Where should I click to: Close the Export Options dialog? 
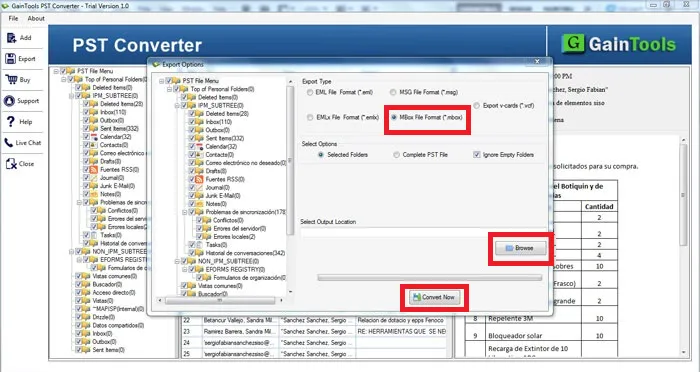538,62
